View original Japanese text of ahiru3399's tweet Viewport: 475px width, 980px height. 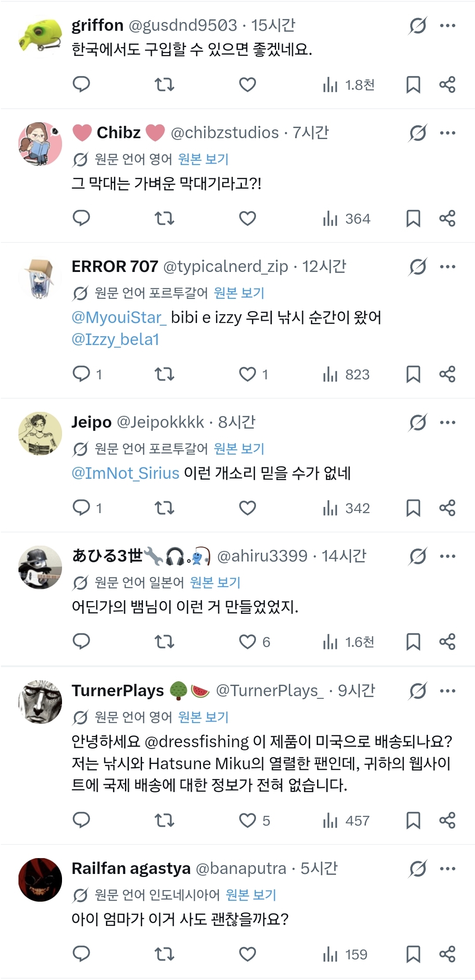pyautogui.click(x=215, y=582)
